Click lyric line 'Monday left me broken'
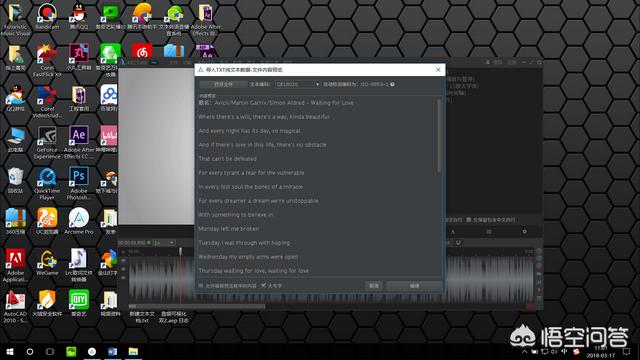The width and height of the screenshot is (640, 360). pyautogui.click(x=229, y=229)
